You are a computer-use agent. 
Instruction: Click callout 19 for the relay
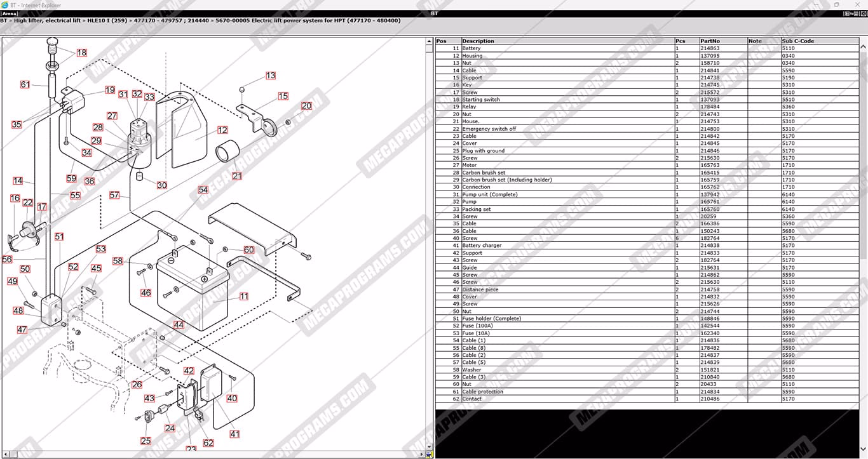(110, 90)
